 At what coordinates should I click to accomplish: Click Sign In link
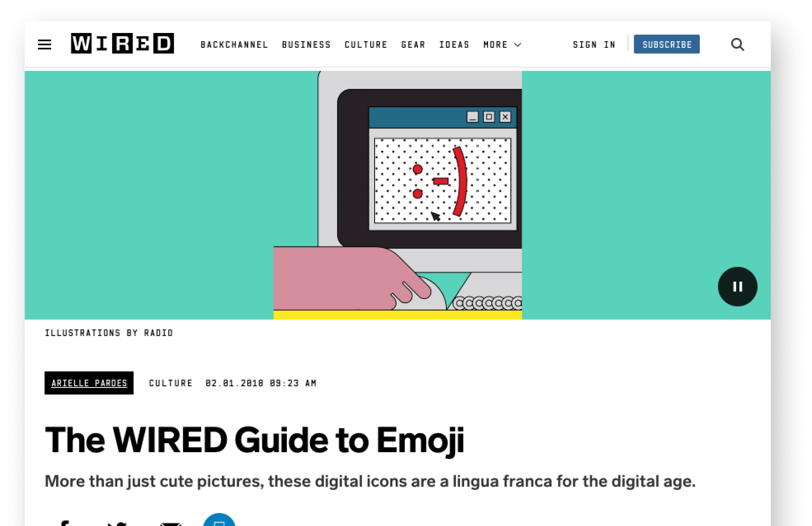(594, 45)
